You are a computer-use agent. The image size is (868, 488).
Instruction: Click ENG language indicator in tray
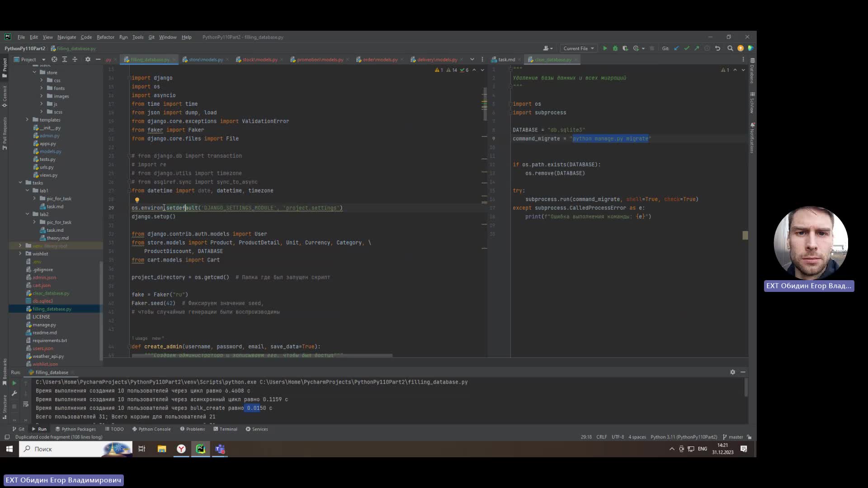[702, 449]
